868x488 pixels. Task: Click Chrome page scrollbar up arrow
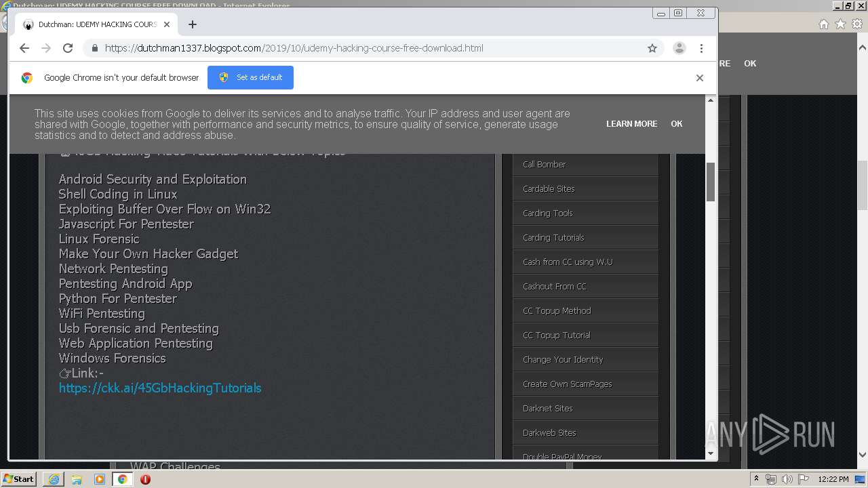pos(711,100)
